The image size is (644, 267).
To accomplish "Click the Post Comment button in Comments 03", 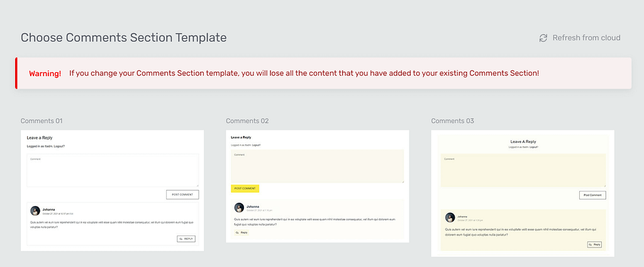I will click(x=592, y=195).
